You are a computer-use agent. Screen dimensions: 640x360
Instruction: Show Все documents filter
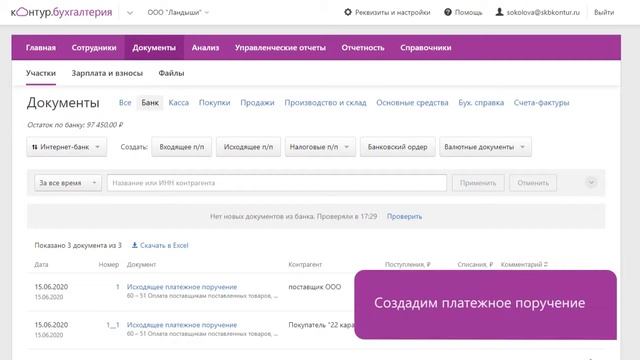[x=125, y=103]
